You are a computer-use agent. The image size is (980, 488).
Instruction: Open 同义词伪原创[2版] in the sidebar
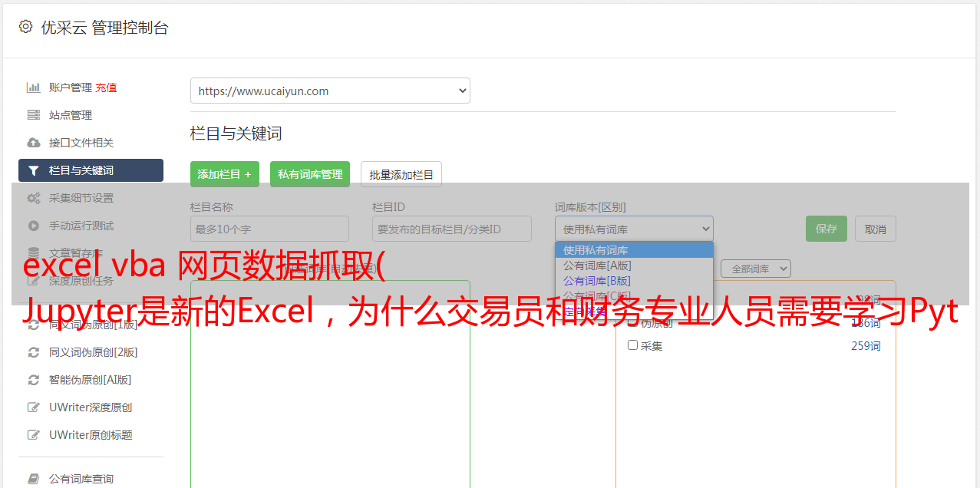[94, 352]
